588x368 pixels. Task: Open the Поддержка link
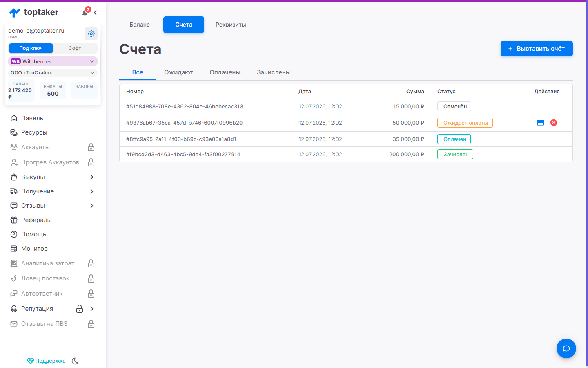click(x=46, y=361)
